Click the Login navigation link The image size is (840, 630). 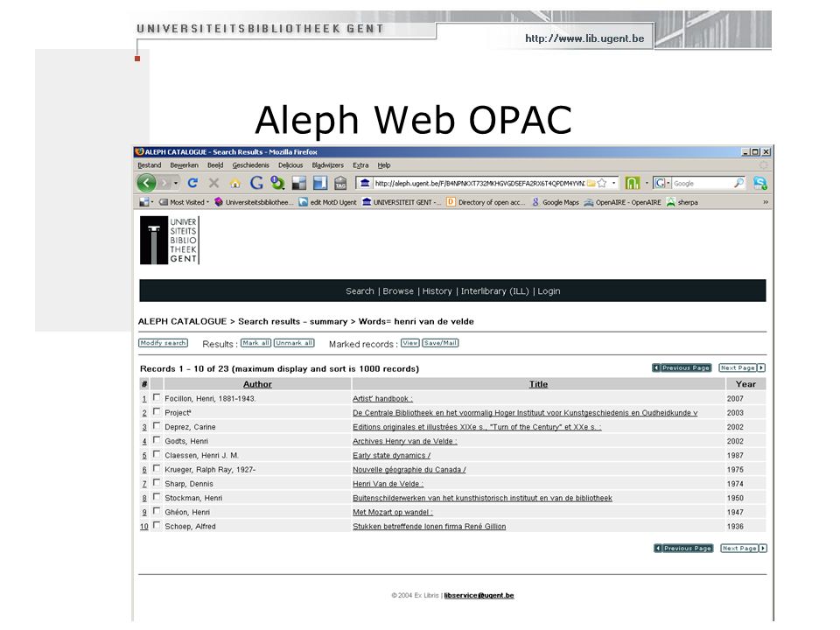[549, 290]
